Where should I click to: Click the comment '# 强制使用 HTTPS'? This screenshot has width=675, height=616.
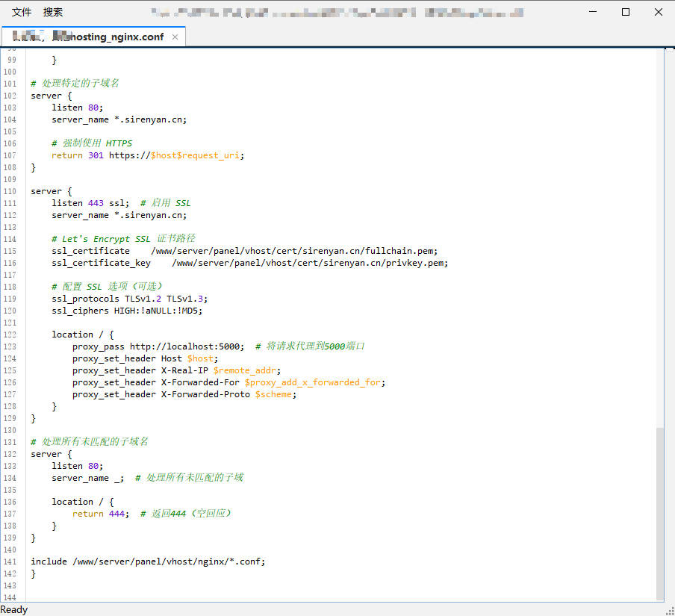coord(92,143)
